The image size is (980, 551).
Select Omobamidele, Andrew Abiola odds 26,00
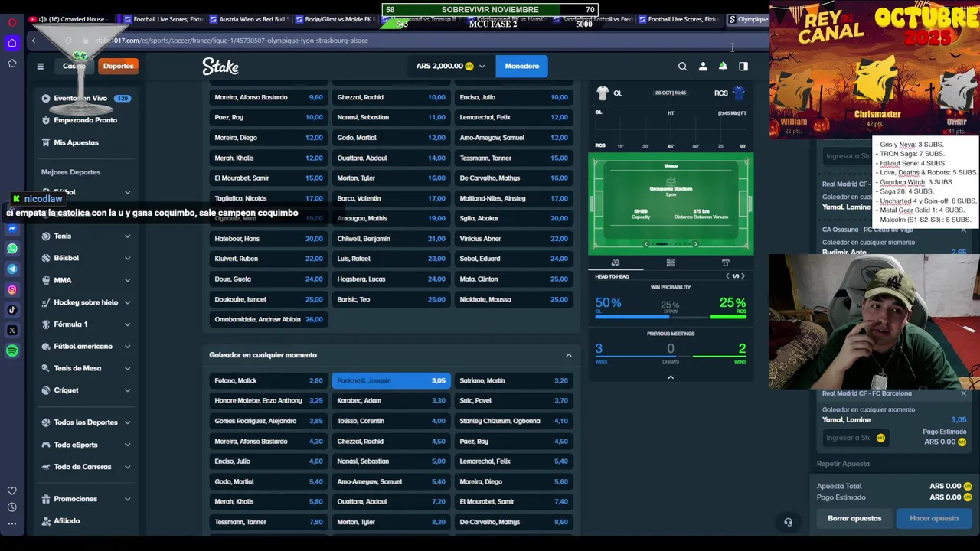coord(268,319)
